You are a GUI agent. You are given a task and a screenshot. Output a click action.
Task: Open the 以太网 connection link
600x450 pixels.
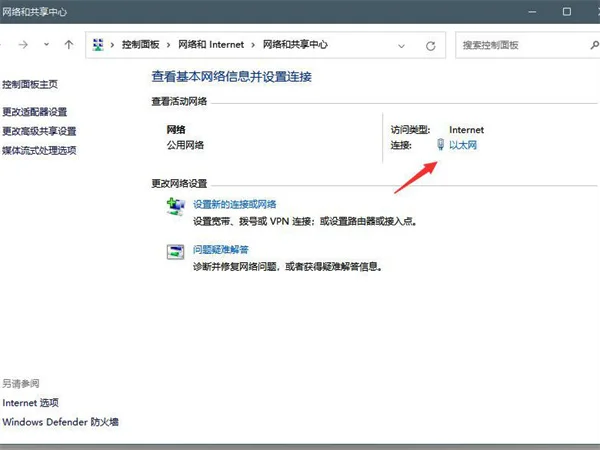[463, 146]
